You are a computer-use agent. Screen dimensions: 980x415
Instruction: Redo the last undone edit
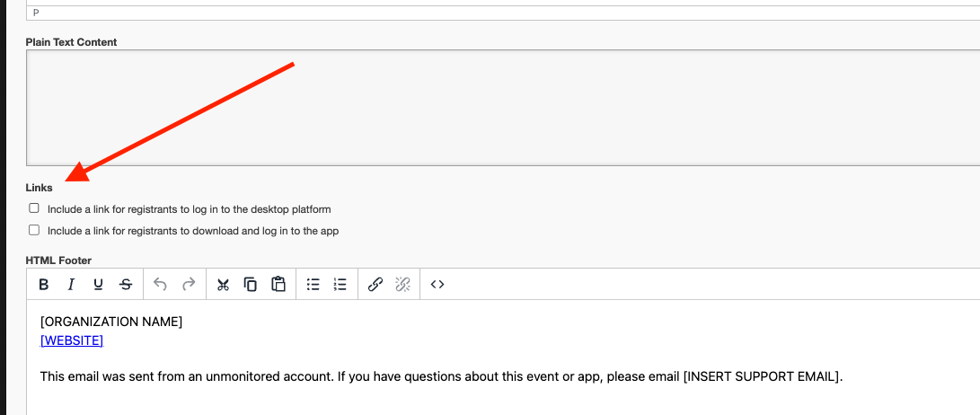click(x=189, y=285)
